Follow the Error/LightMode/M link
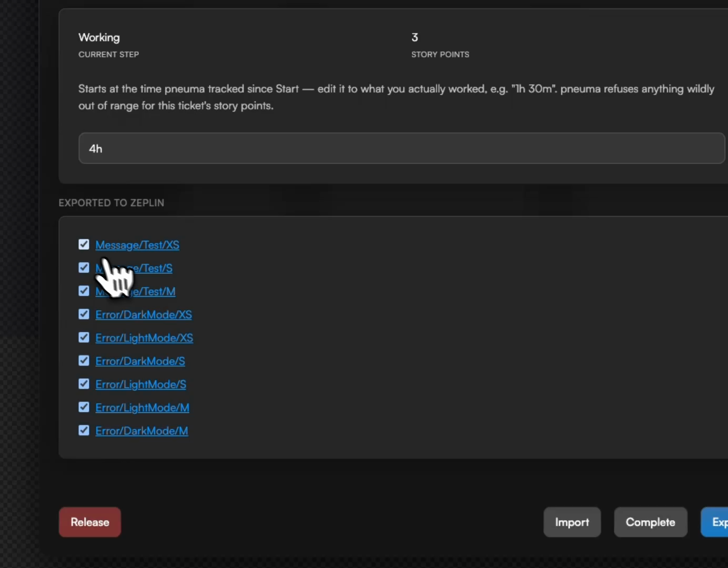The image size is (728, 568). click(x=142, y=408)
